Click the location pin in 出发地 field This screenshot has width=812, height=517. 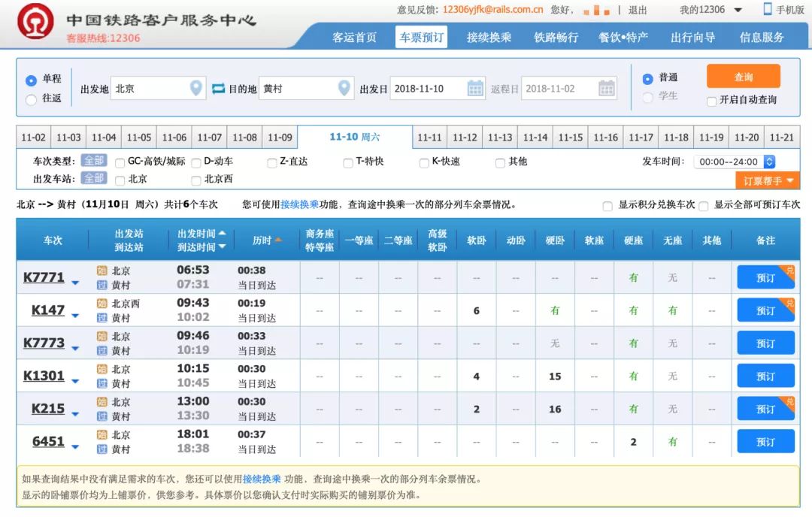point(195,88)
